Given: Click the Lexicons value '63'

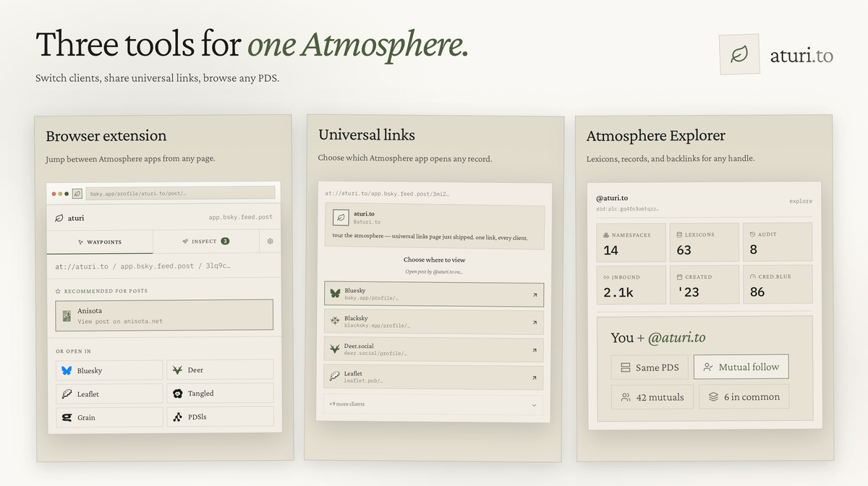Looking at the screenshot, I should 684,250.
